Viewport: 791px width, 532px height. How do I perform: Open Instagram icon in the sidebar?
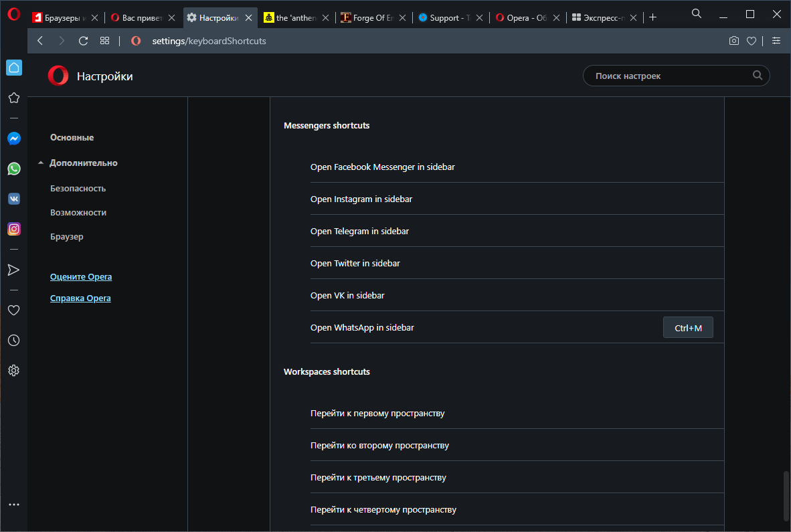pos(14,229)
